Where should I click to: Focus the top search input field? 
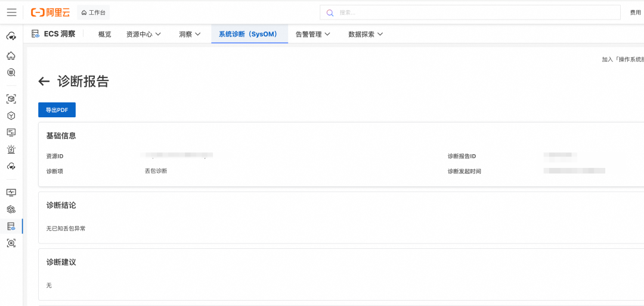(470, 13)
